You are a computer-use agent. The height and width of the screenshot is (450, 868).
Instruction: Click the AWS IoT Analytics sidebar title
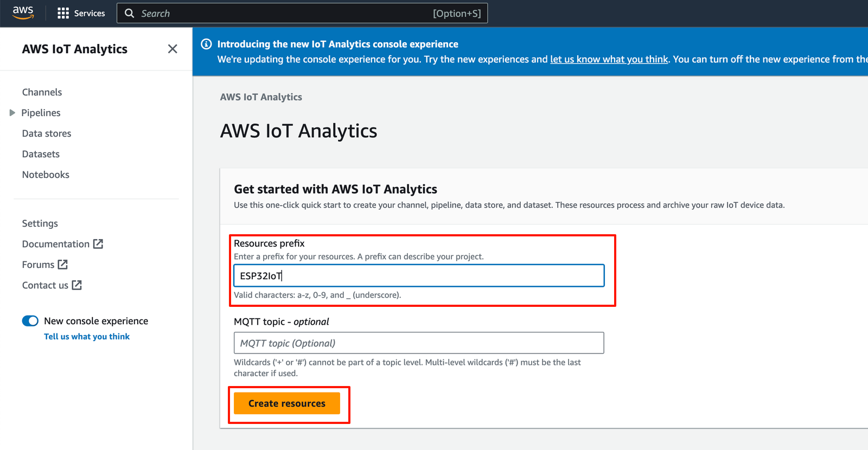(x=75, y=49)
